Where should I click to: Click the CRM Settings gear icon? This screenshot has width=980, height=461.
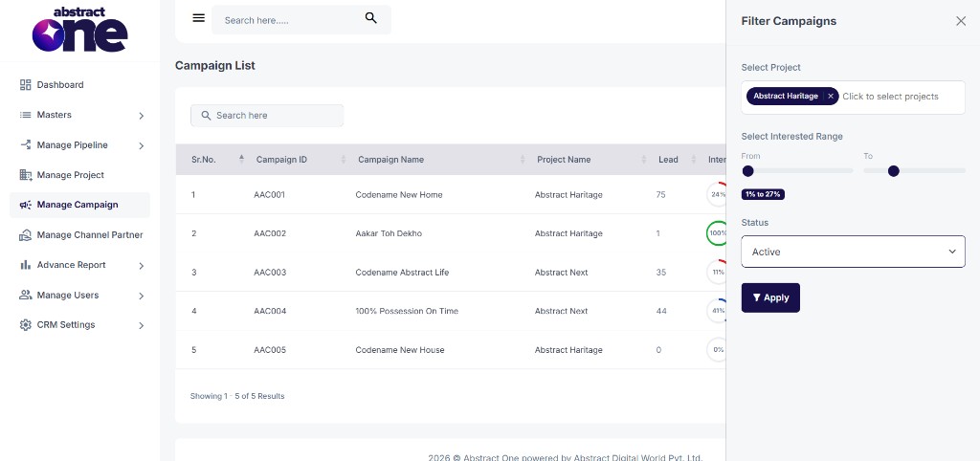[26, 325]
